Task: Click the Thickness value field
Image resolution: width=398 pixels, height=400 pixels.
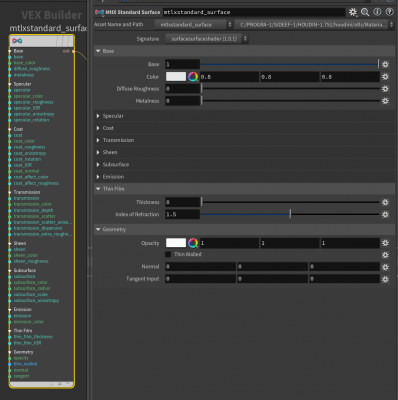Action: (x=182, y=202)
